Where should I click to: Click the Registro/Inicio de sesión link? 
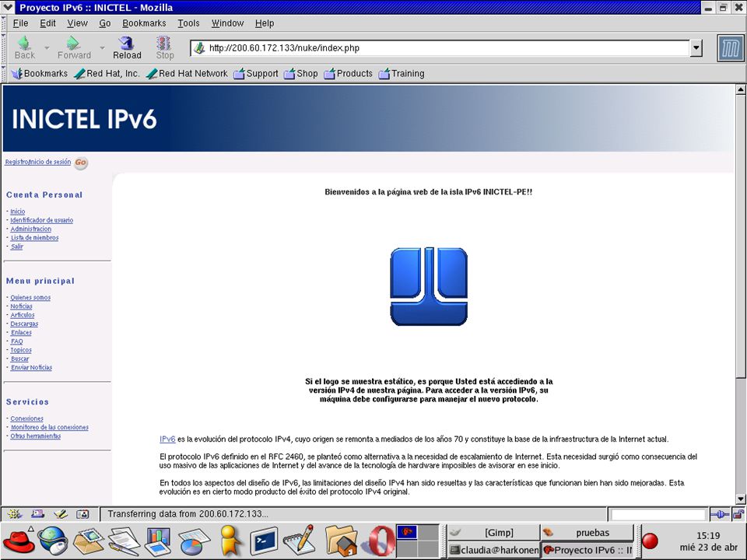37,162
